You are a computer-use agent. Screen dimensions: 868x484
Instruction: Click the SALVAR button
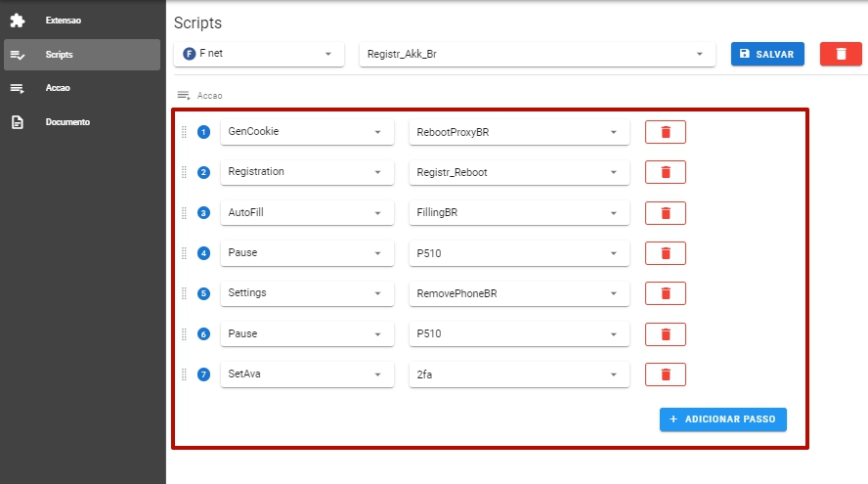tap(767, 54)
